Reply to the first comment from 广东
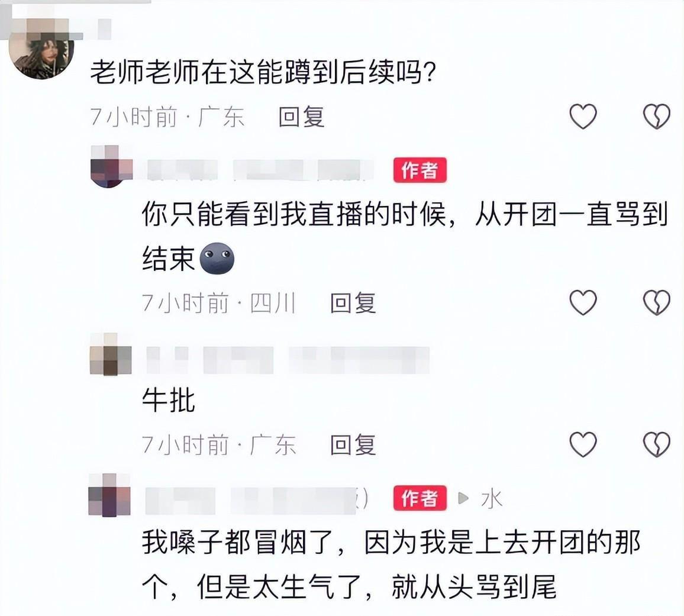This screenshot has height=616, width=684. click(301, 117)
